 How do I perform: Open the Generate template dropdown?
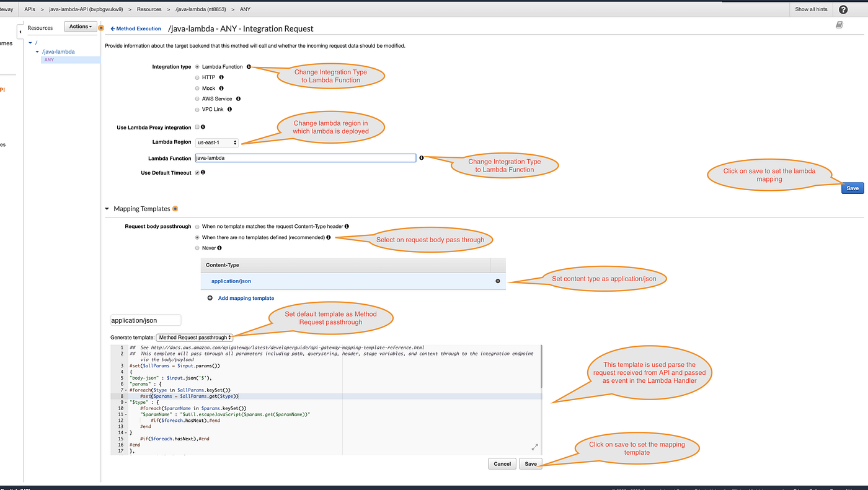click(194, 337)
